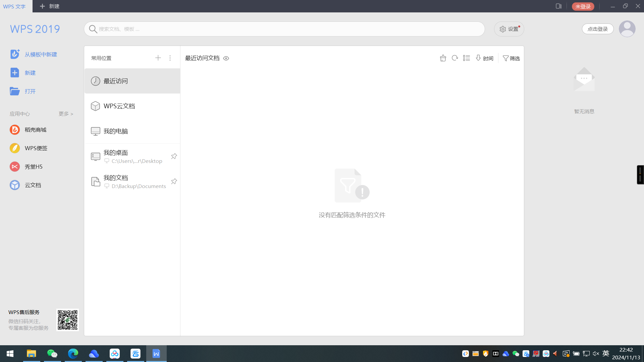This screenshot has height=362, width=644.
Task: Open the 筛选 filter dropdown
Action: 511,58
